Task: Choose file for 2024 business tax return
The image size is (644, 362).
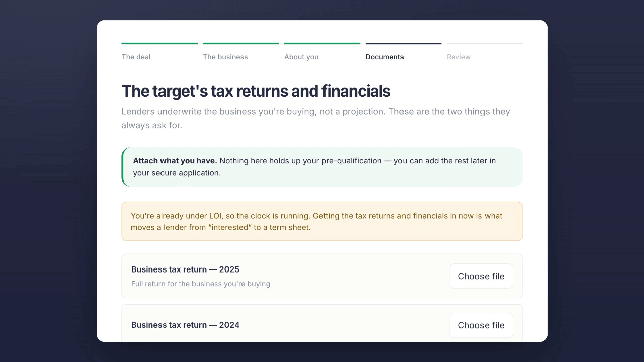Action: [481, 325]
